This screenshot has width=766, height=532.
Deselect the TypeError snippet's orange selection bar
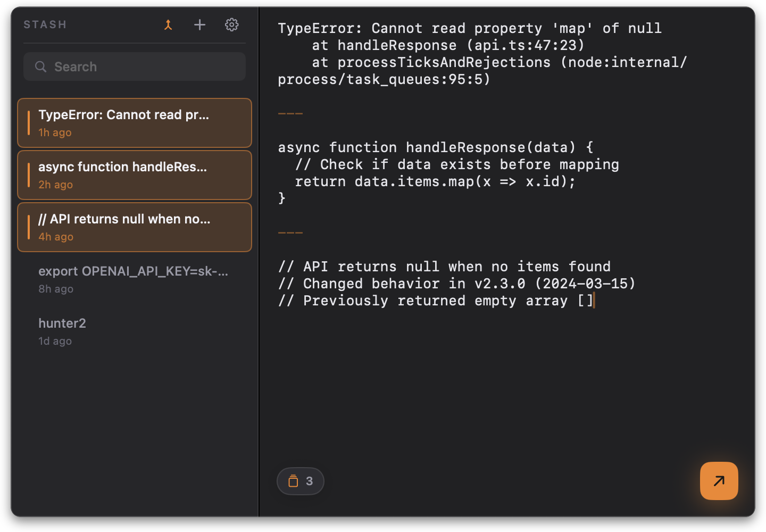[30, 123]
